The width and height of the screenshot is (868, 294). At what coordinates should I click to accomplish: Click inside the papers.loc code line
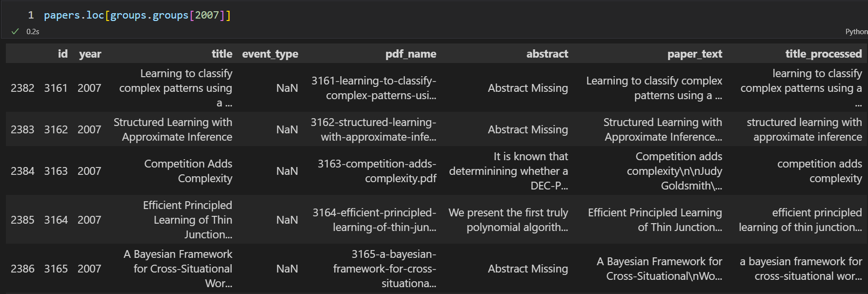coord(137,15)
